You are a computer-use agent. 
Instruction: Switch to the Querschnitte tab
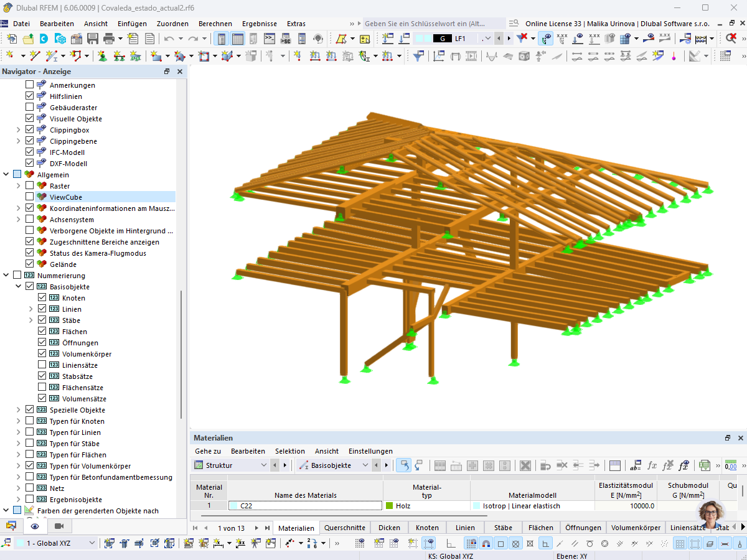pos(345,528)
